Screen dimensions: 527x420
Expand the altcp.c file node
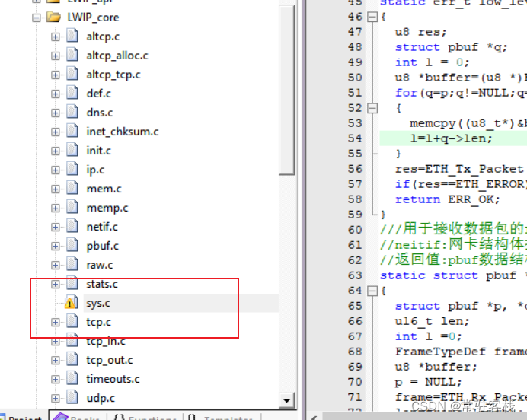pyautogui.click(x=56, y=37)
